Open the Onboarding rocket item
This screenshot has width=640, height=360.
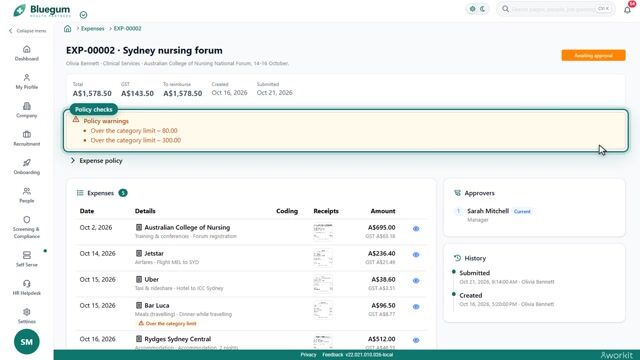click(27, 167)
